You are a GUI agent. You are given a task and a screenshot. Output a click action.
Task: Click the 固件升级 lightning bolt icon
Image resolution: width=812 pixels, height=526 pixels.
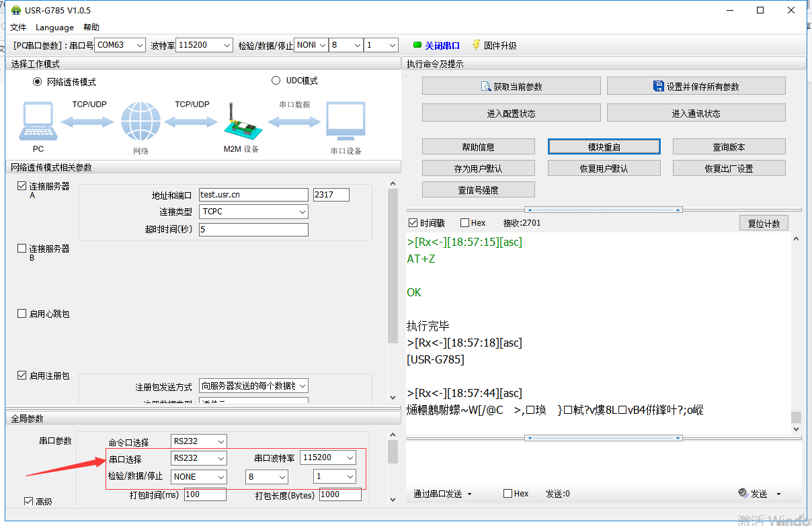pyautogui.click(x=476, y=45)
